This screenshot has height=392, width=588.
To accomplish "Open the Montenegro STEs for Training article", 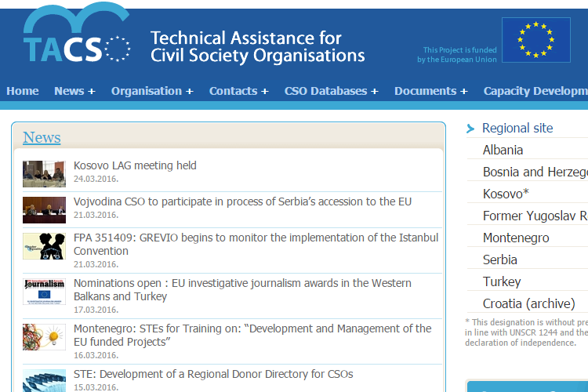I will [252, 335].
